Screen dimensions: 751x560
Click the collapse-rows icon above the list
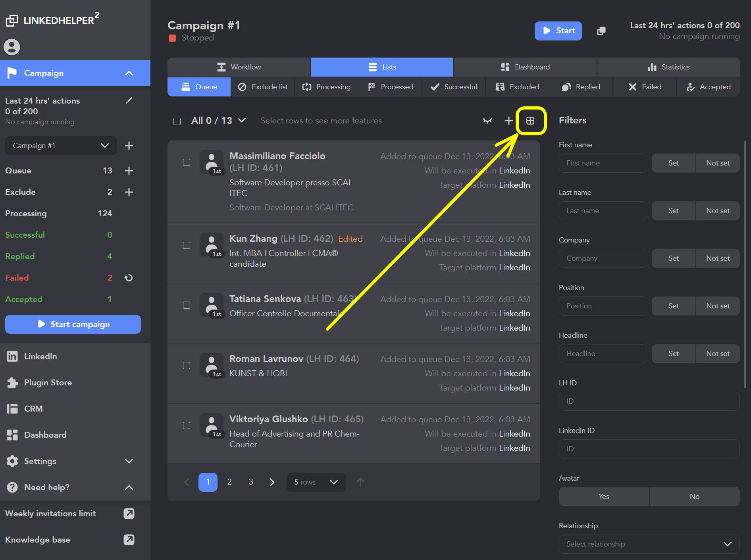(x=487, y=121)
